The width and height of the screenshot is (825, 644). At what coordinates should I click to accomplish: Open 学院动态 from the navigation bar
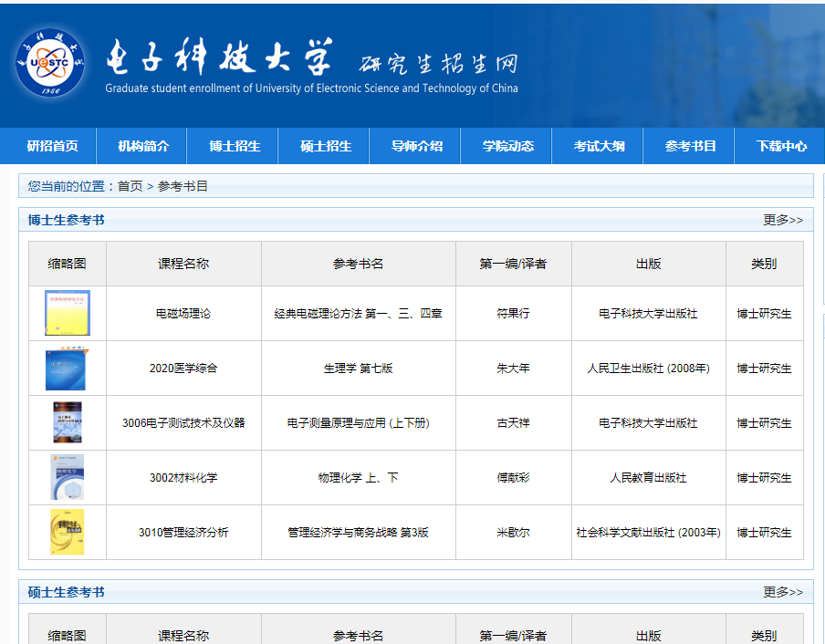coord(508,146)
